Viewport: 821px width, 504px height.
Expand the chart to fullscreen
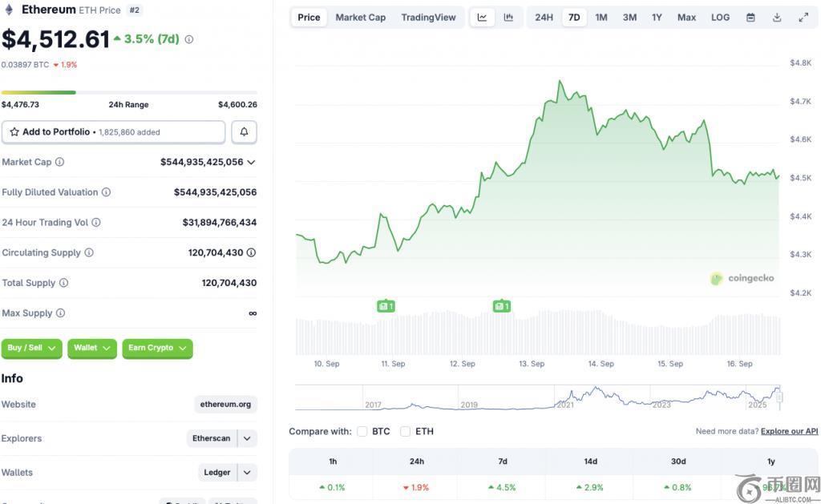(x=803, y=18)
